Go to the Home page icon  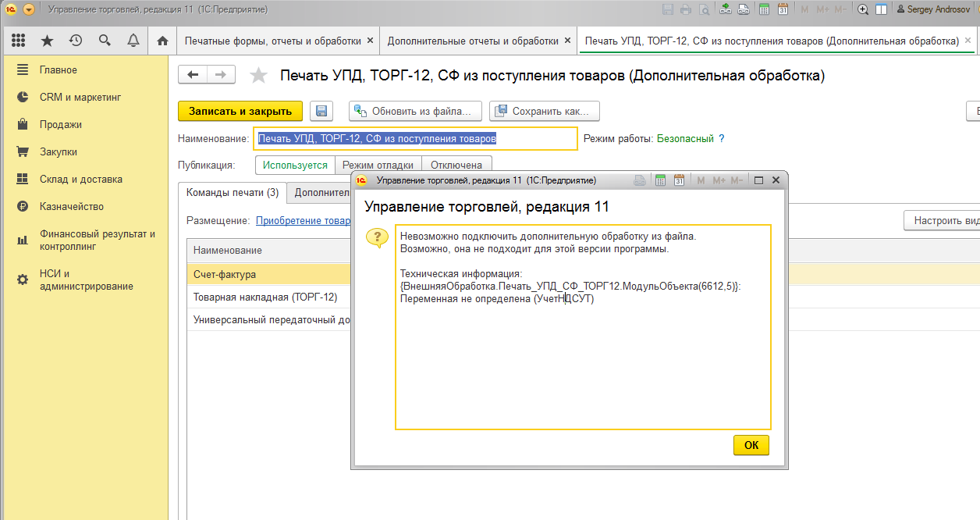[x=162, y=41]
